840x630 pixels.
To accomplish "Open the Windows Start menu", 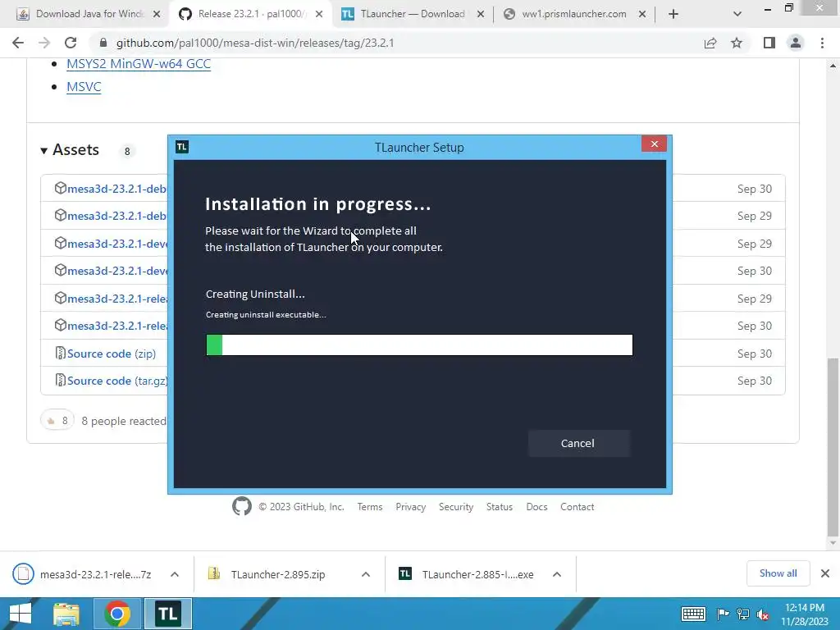I will pos(21,614).
